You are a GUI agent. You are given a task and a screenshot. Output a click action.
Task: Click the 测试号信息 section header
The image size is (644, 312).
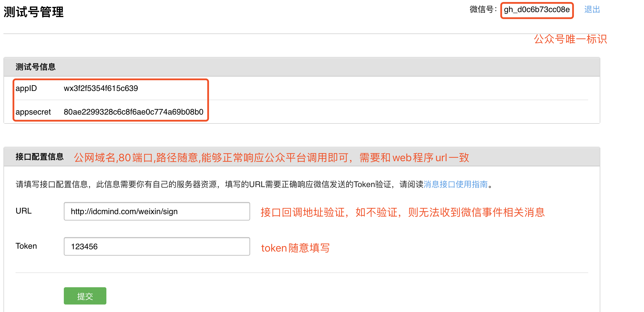pyautogui.click(x=35, y=67)
